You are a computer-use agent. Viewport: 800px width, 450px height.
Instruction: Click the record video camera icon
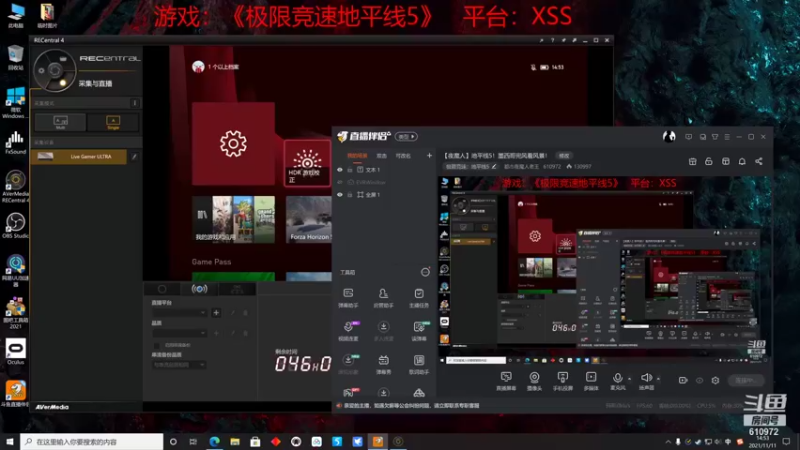pos(683,380)
